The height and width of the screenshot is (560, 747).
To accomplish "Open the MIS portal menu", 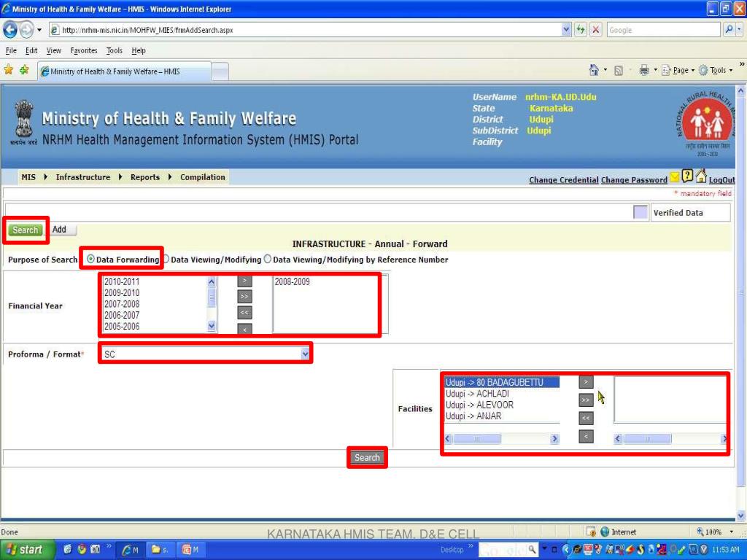I will (28, 177).
